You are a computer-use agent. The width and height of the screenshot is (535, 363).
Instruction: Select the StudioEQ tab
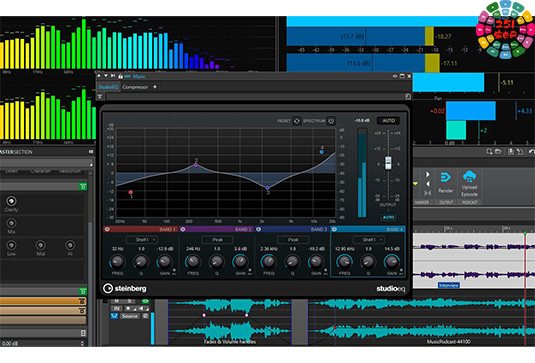pos(108,87)
